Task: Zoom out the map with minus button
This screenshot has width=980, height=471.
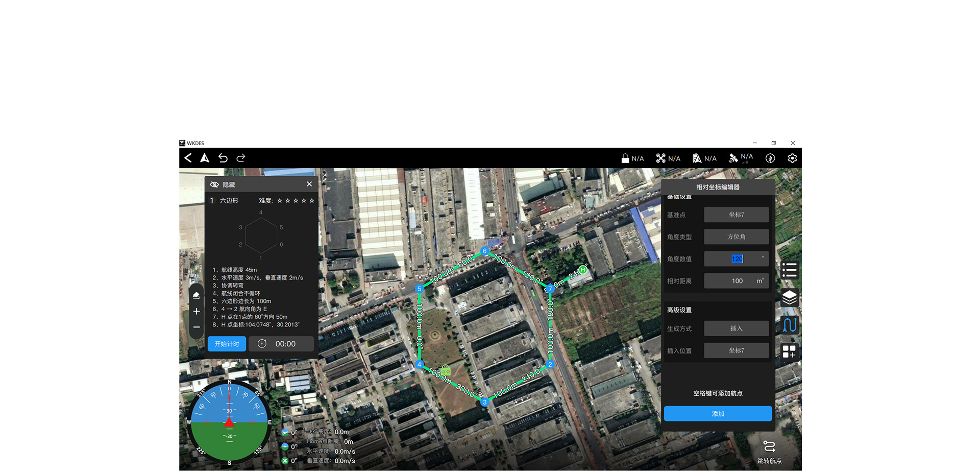Action: [x=197, y=327]
